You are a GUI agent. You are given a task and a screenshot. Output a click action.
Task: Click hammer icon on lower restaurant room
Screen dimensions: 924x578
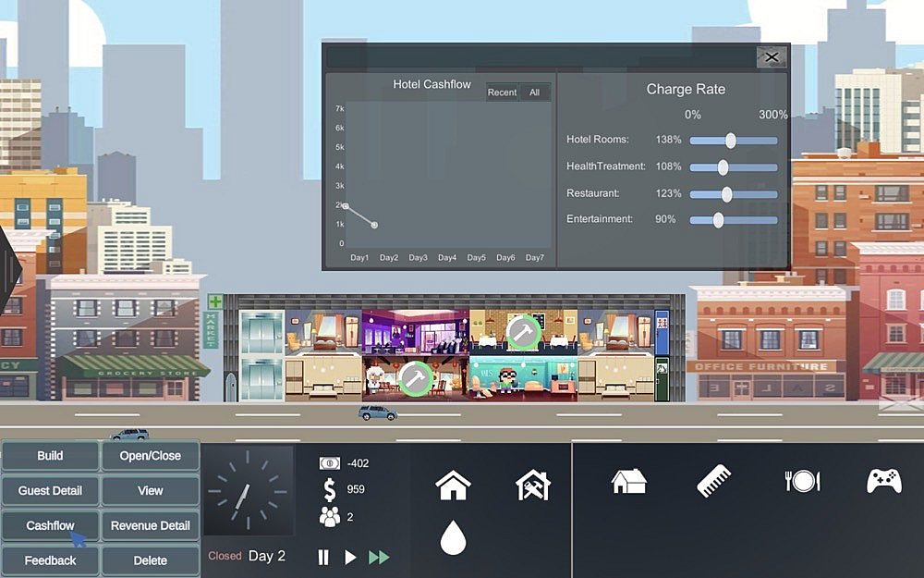[x=416, y=378]
